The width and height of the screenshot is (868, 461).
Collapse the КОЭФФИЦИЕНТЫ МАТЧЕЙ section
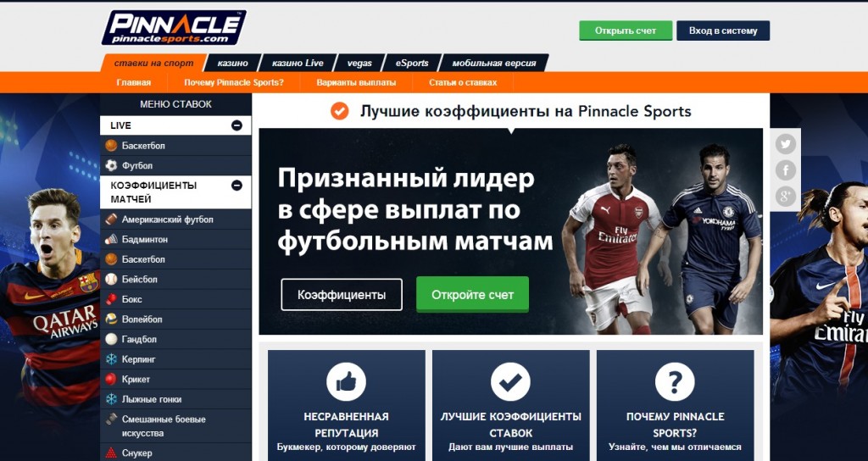click(236, 186)
